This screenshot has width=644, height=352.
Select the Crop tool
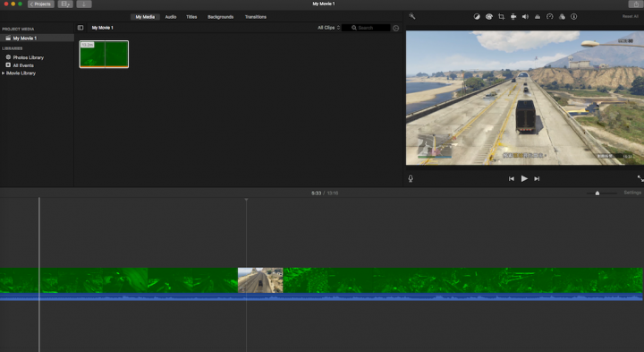[x=501, y=17]
